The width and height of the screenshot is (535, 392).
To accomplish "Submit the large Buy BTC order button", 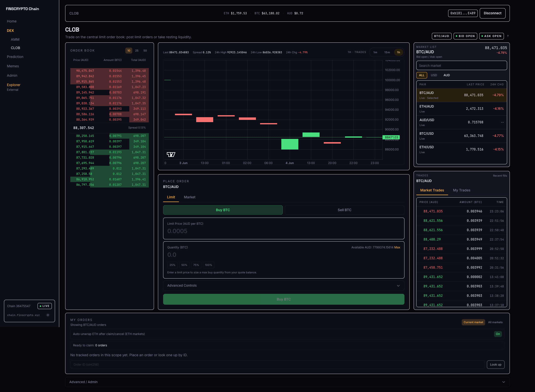I will (x=284, y=299).
